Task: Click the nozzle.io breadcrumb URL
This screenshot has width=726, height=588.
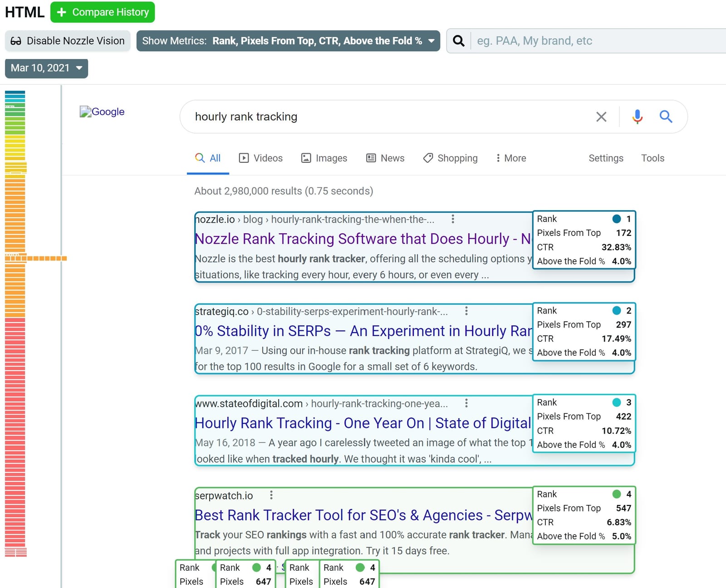Action: point(314,220)
